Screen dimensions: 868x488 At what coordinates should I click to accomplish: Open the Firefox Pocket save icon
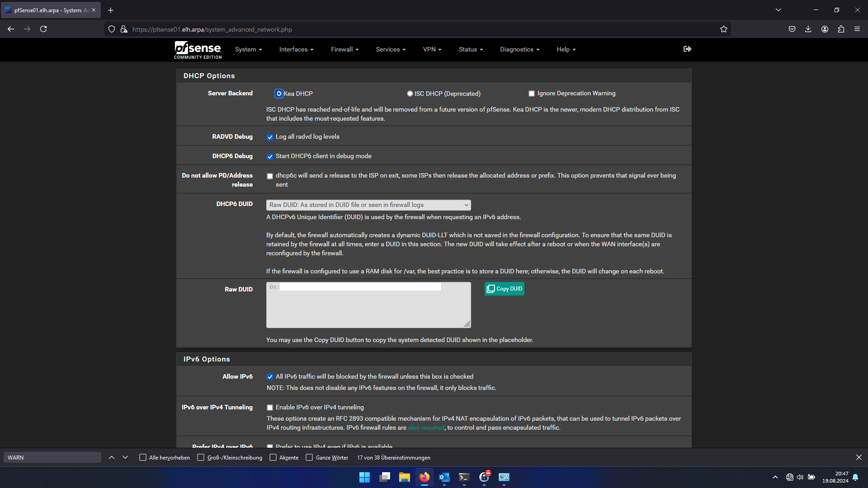[x=792, y=29]
